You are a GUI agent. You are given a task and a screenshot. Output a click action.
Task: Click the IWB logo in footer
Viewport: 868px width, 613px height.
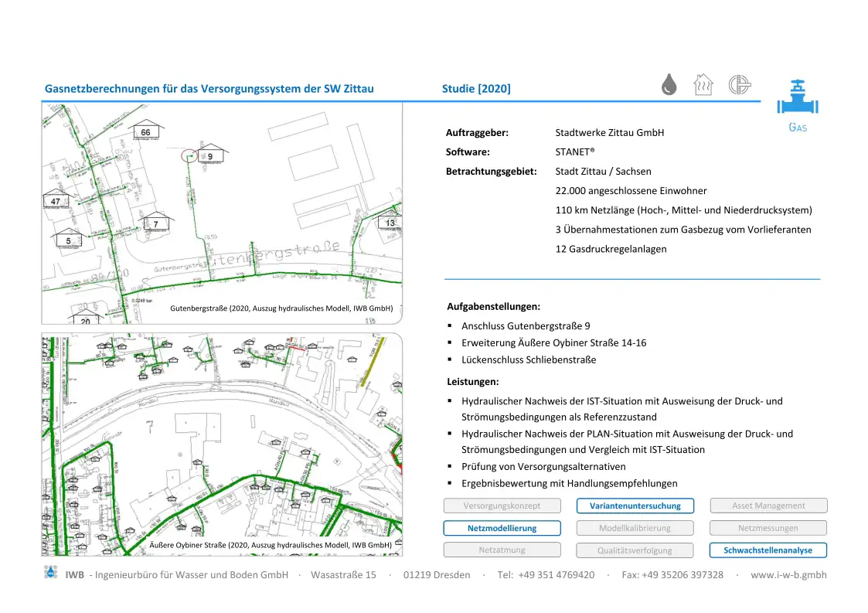(x=51, y=574)
